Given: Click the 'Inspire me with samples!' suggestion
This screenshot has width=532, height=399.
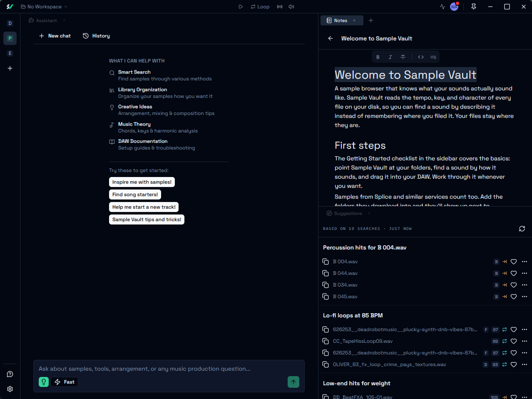Looking at the screenshot, I should (142, 182).
